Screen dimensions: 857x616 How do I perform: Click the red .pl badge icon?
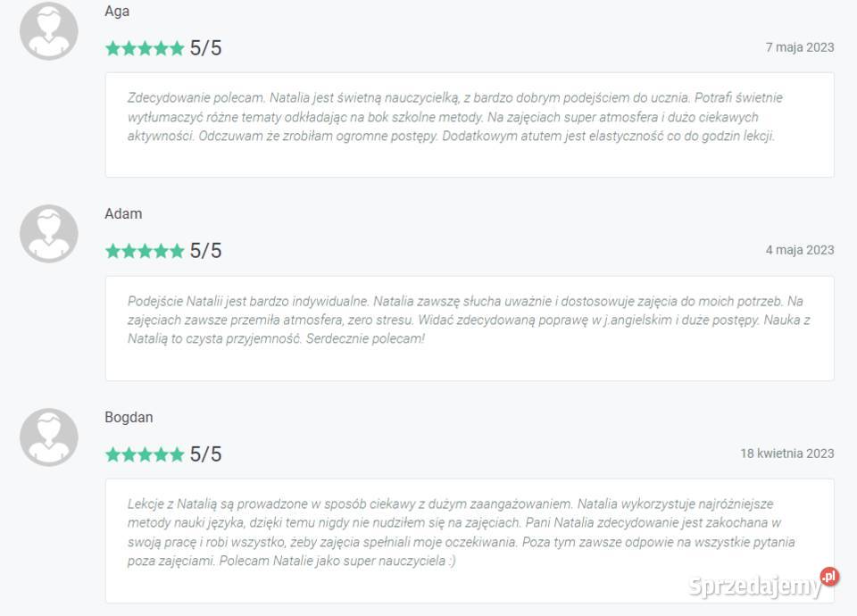829,577
